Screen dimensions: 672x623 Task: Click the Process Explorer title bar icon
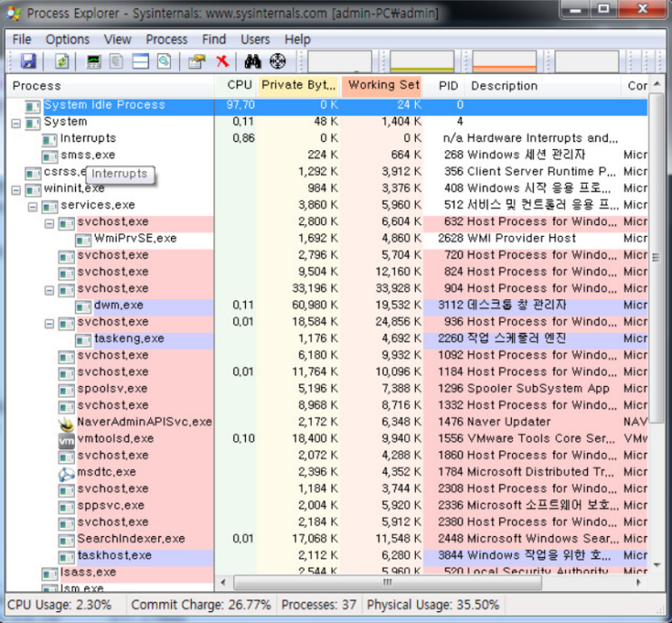tap(14, 13)
